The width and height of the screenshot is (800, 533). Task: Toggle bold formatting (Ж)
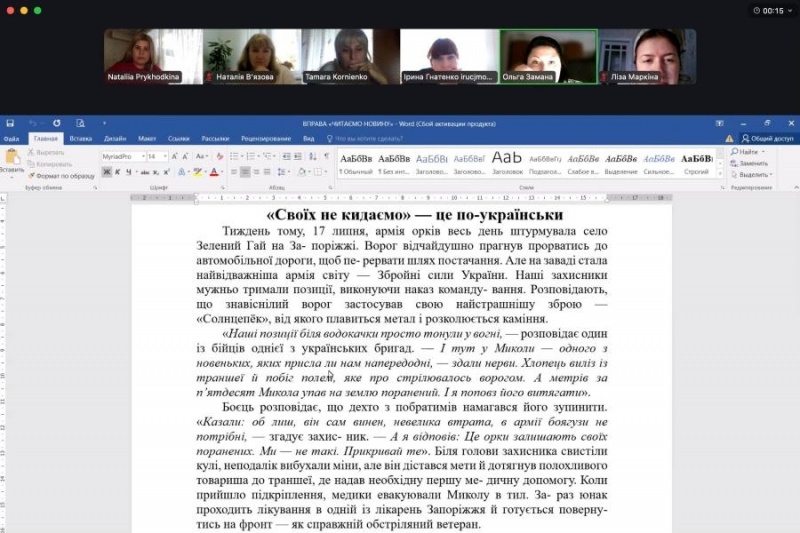click(106, 172)
